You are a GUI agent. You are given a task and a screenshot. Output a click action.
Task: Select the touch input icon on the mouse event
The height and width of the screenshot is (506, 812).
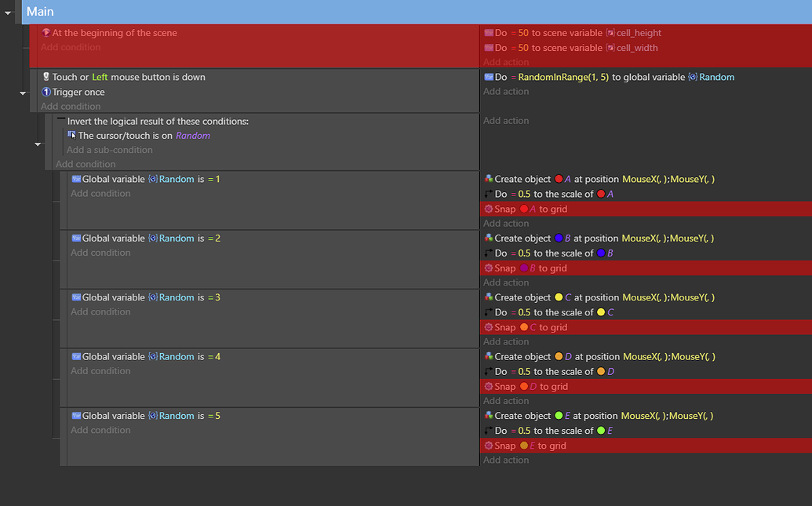pos(46,77)
